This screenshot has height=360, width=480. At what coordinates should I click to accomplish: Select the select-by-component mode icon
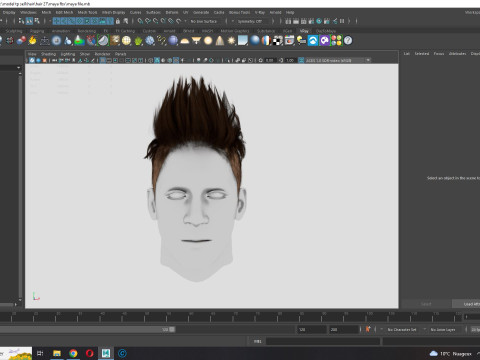37,21
